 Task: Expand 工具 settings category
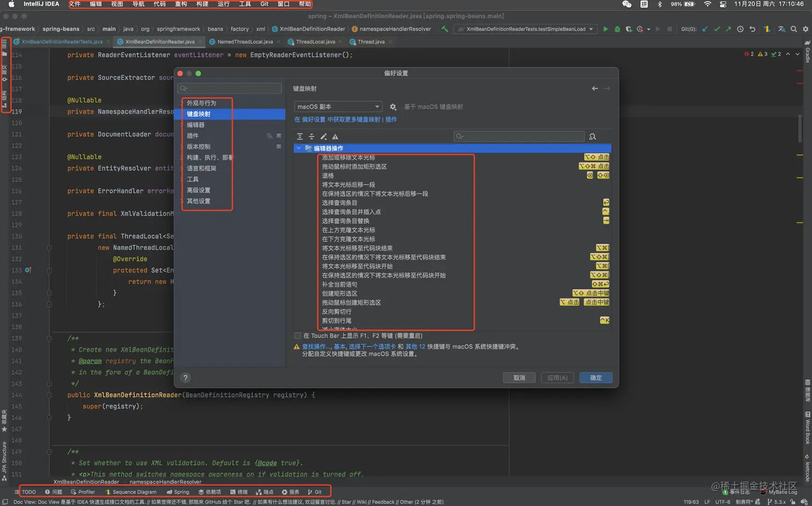pos(183,179)
